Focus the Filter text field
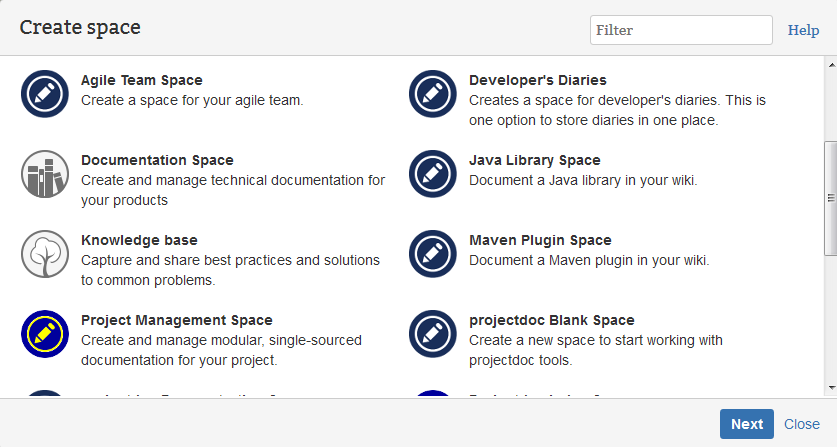The width and height of the screenshot is (837, 447). tap(680, 30)
